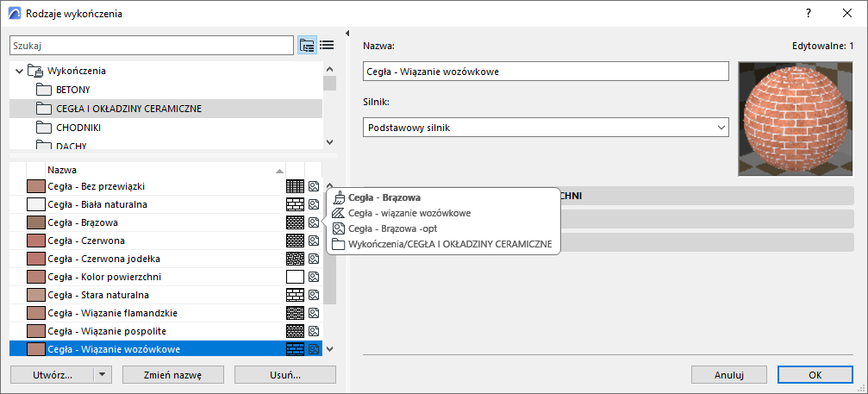Collapse the left panel with the arrow
The width and height of the screenshot is (868, 394).
347,34
